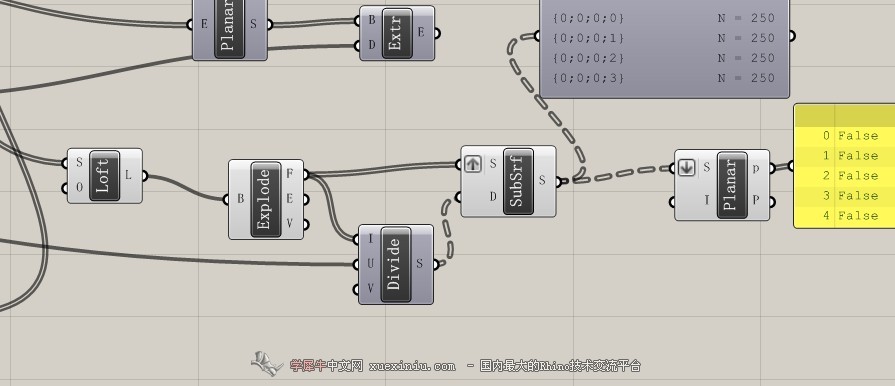This screenshot has width=895, height=386.
Task: Click the V output grip of Explode
Action: [x=307, y=224]
